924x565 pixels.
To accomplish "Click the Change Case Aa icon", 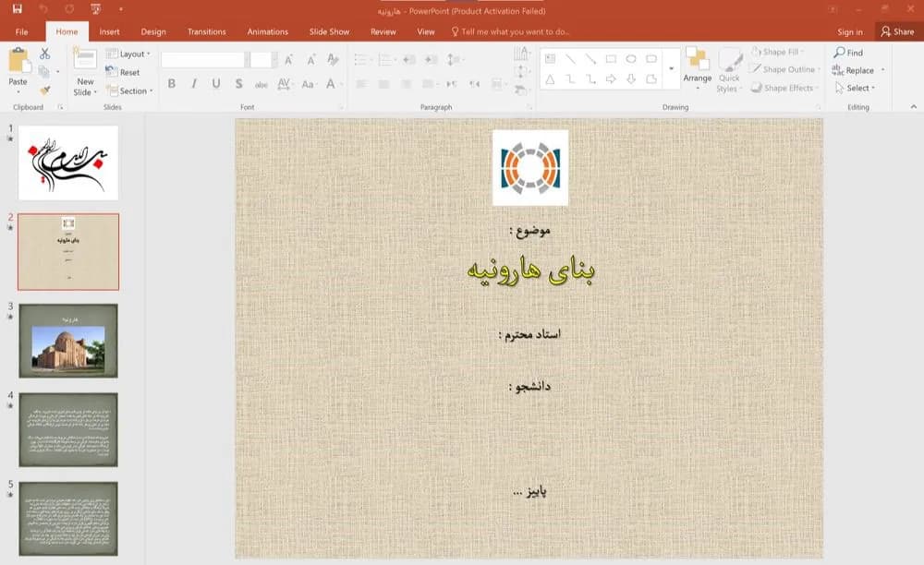I will [308, 84].
